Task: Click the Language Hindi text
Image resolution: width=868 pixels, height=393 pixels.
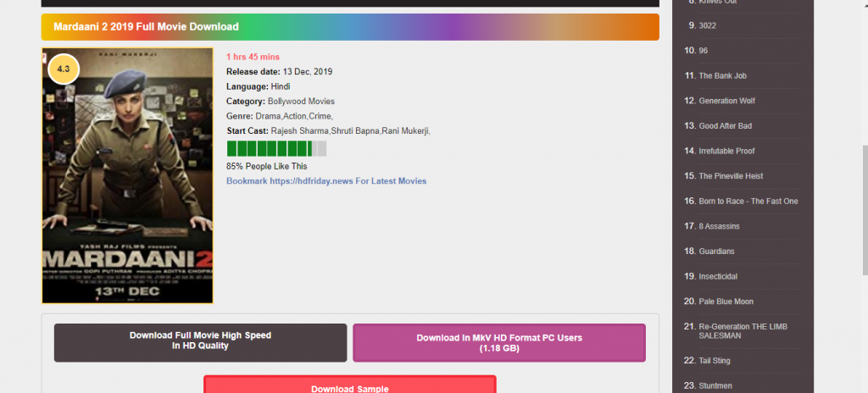Action: click(x=258, y=86)
